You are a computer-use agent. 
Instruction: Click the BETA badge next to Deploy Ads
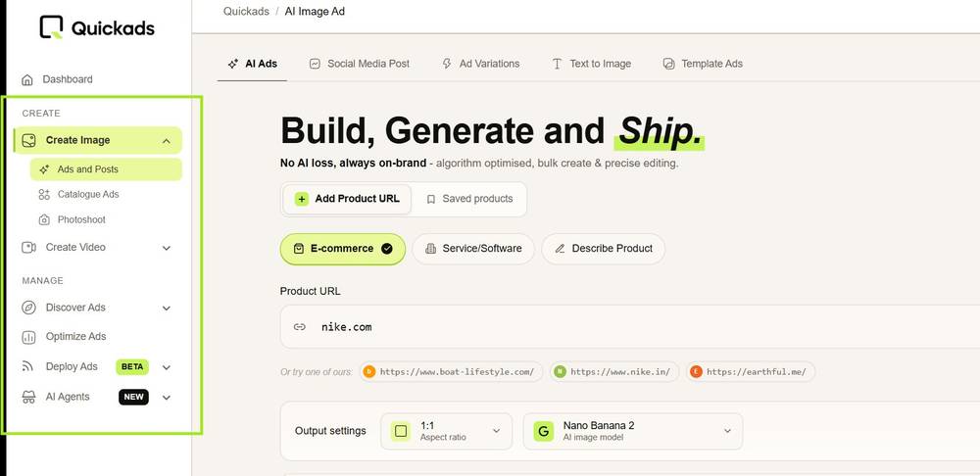coord(132,367)
